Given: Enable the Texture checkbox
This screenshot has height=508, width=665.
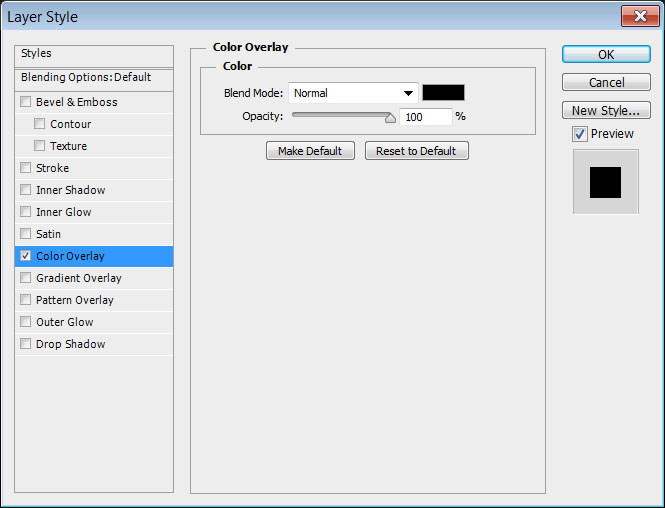Looking at the screenshot, I should 40,146.
